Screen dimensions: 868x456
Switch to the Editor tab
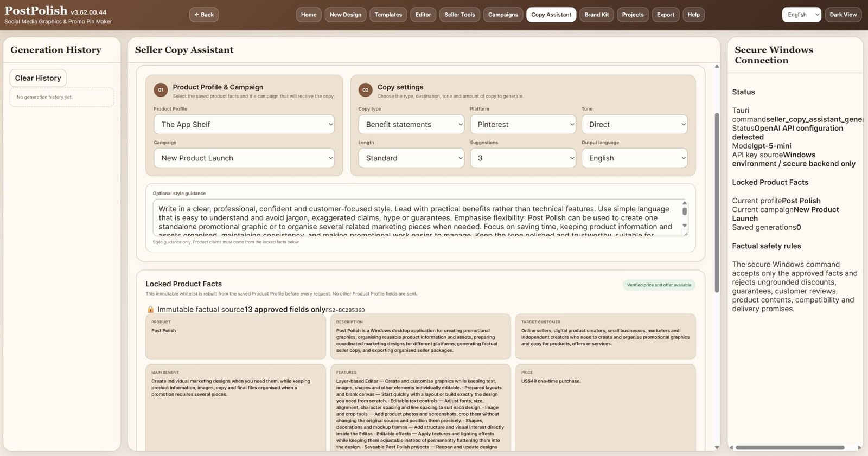pyautogui.click(x=423, y=15)
